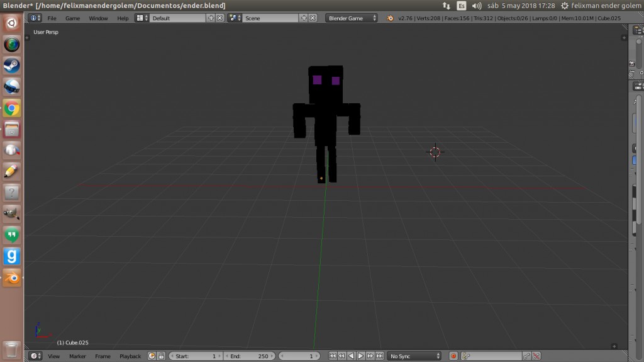
Task: Open the Info editor type selector
Action: click(x=35, y=18)
